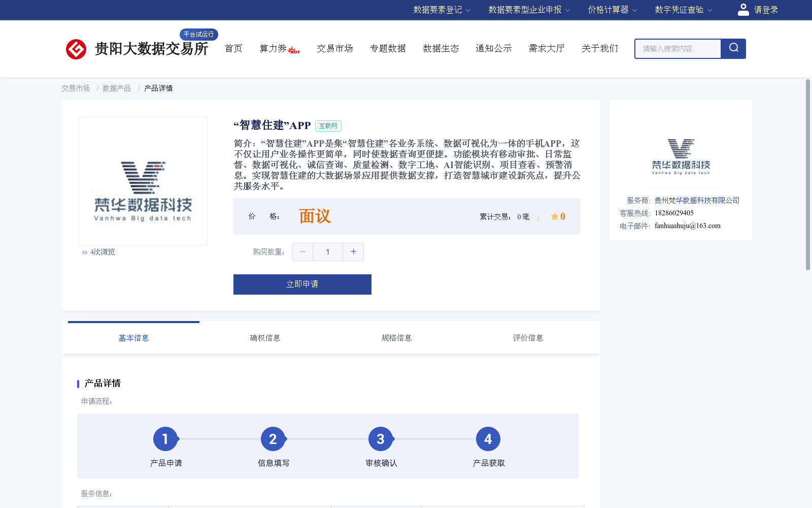Click the step 2 信息填写 circle
This screenshot has height=508, width=812.
click(x=273, y=439)
